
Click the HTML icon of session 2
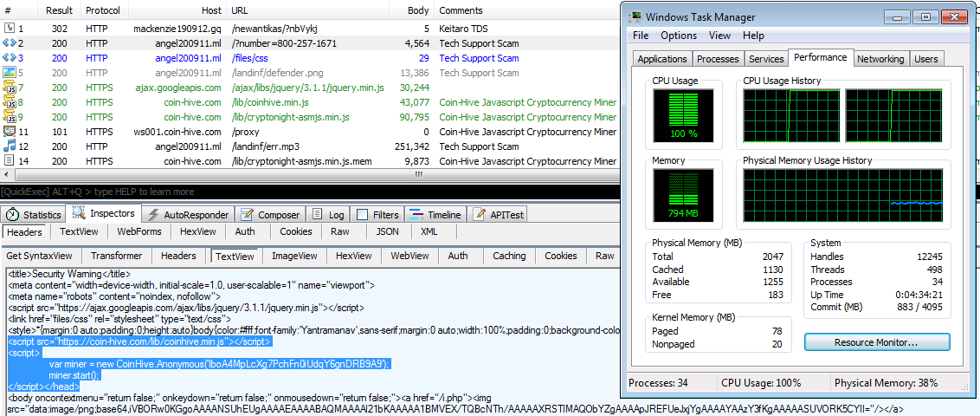tap(10, 44)
